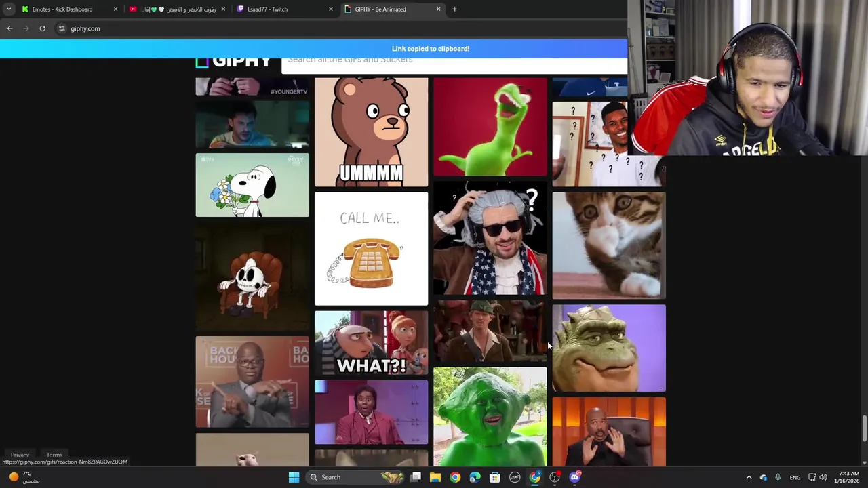Click the page vertical scrollbar thumb
868x488 pixels.
coord(864,428)
